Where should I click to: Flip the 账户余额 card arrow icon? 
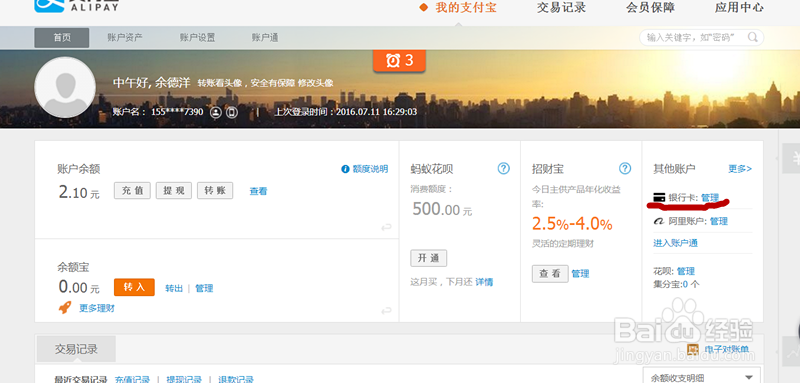coord(386,227)
